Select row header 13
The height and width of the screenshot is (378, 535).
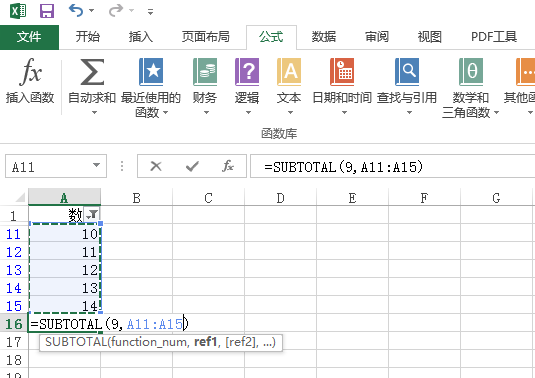coord(14,270)
